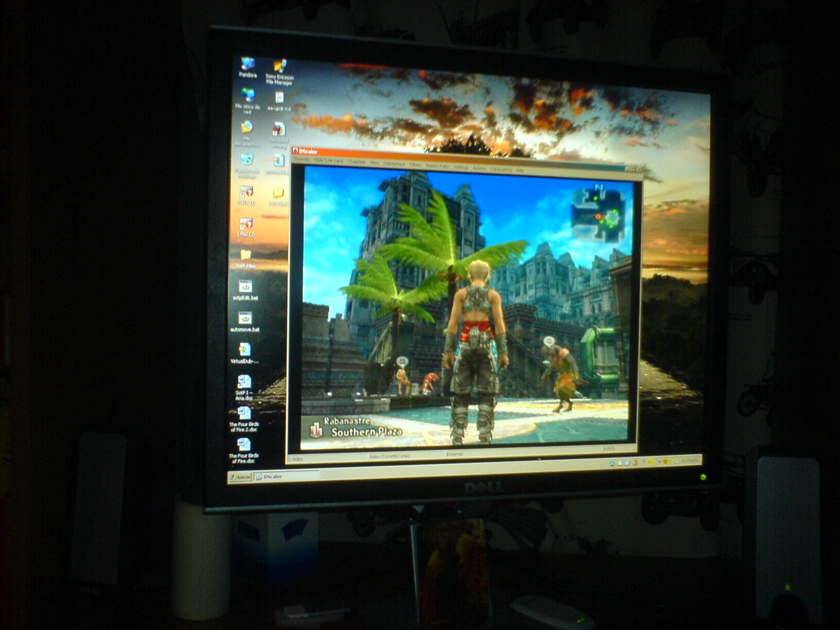Open the Pandora desktop icon
Screen dimensions: 840x630
[248, 67]
